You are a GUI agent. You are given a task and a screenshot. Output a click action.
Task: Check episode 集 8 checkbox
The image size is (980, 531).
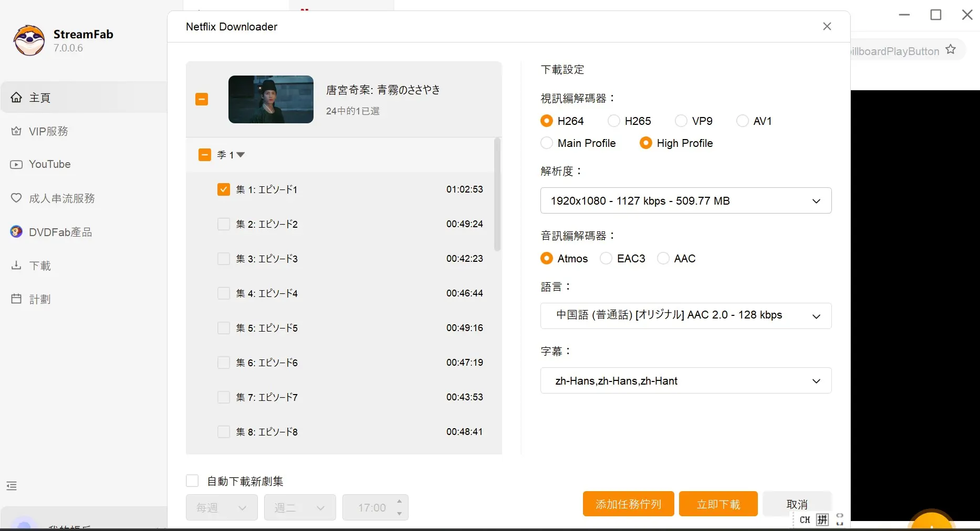click(x=224, y=432)
